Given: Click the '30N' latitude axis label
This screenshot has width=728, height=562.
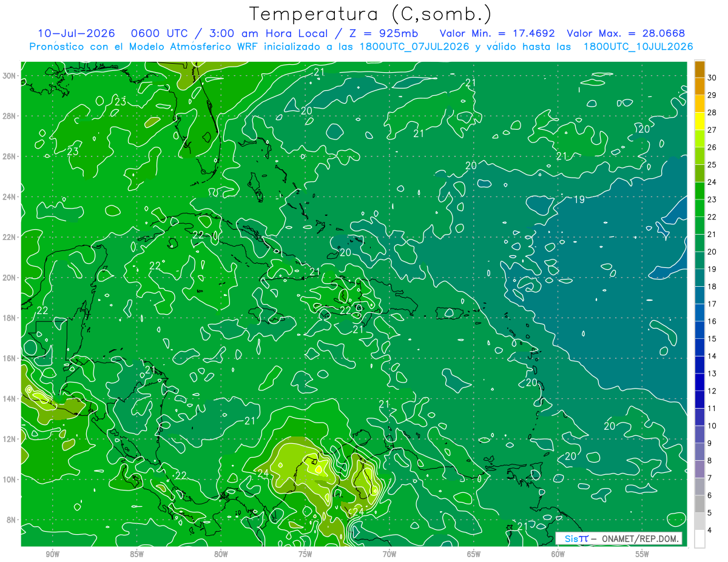Looking at the screenshot, I should [10, 76].
